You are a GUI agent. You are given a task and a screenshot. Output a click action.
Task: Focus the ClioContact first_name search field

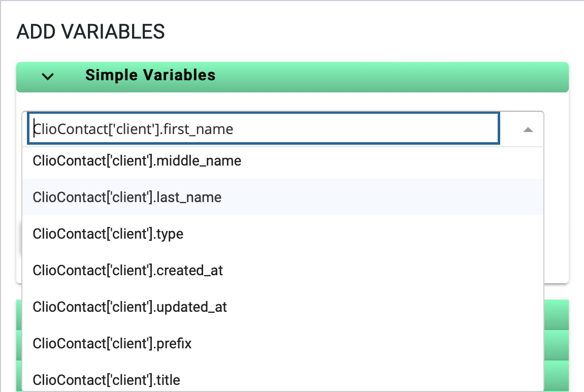[x=264, y=129]
